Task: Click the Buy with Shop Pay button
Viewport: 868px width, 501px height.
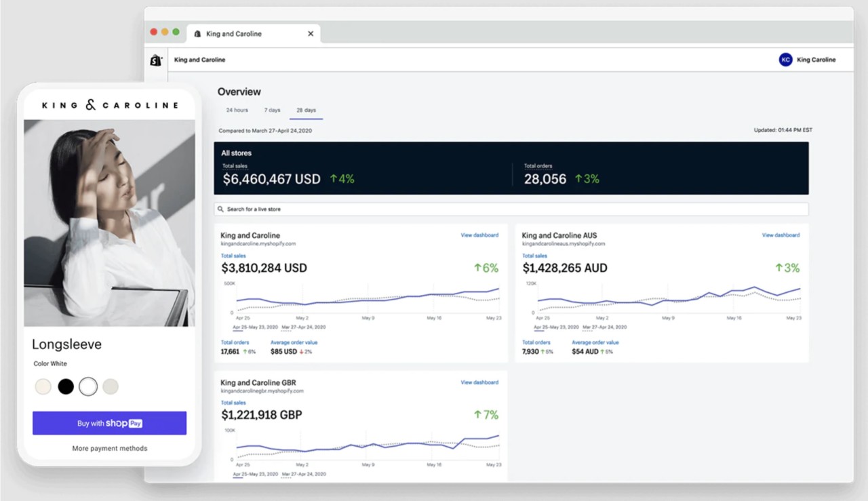Action: (x=109, y=422)
